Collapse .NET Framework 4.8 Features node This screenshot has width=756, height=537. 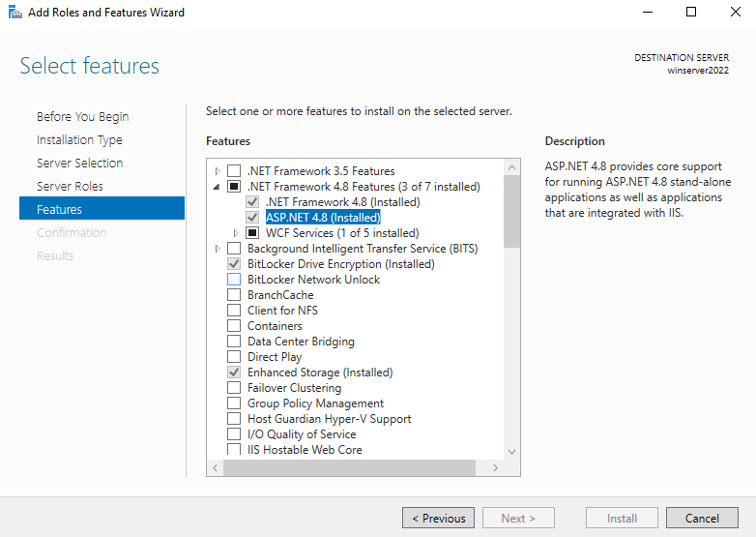(x=218, y=187)
